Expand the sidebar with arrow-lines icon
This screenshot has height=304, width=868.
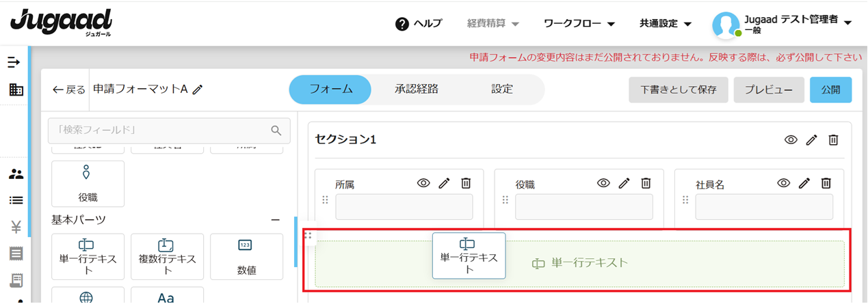pos(14,62)
